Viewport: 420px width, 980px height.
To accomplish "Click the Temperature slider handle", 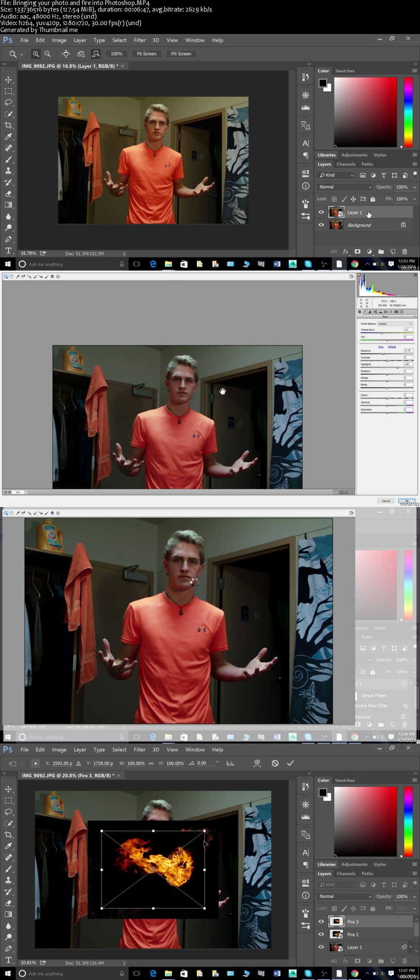I will (x=381, y=333).
